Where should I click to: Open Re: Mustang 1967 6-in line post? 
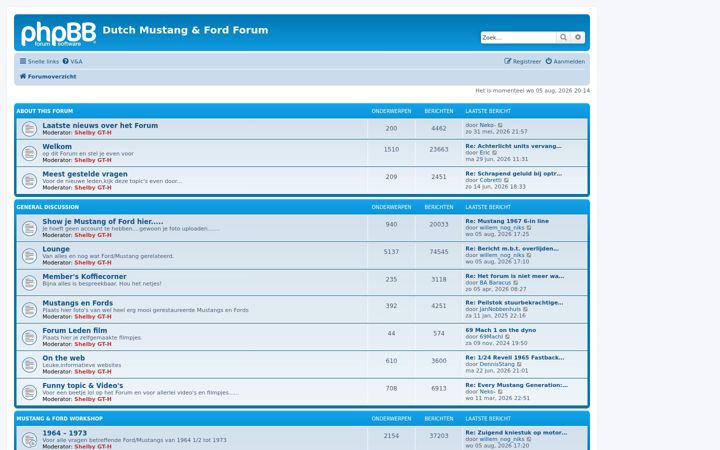(x=507, y=221)
